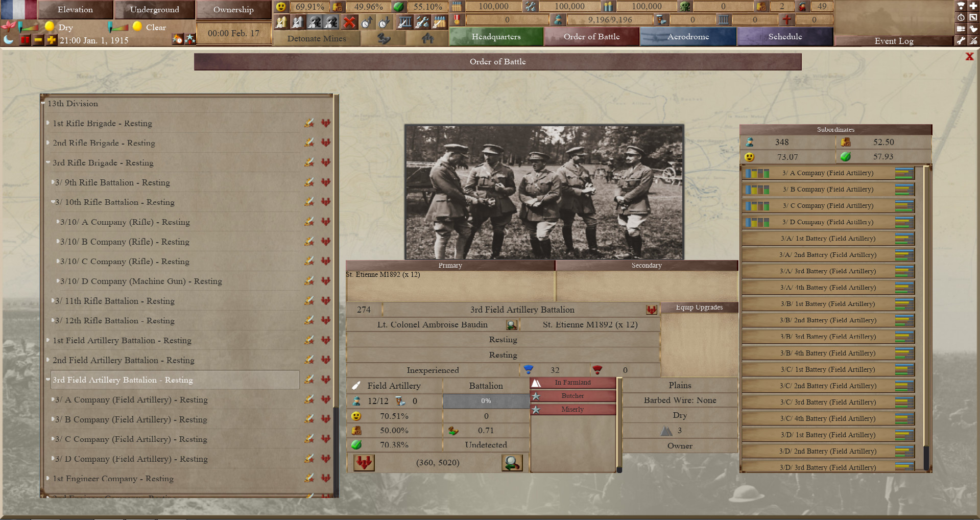This screenshot has height=520, width=980.
Task: Toggle the Underground map overlay
Action: point(154,9)
